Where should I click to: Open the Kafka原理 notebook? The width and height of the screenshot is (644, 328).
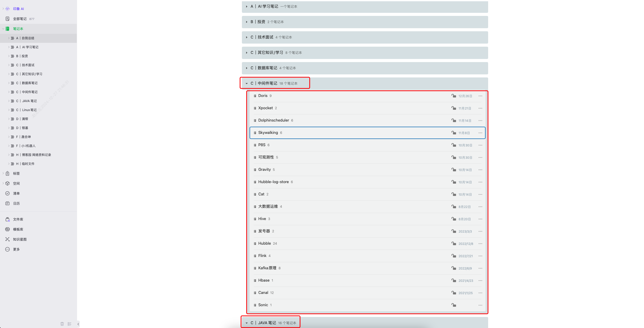pyautogui.click(x=267, y=268)
